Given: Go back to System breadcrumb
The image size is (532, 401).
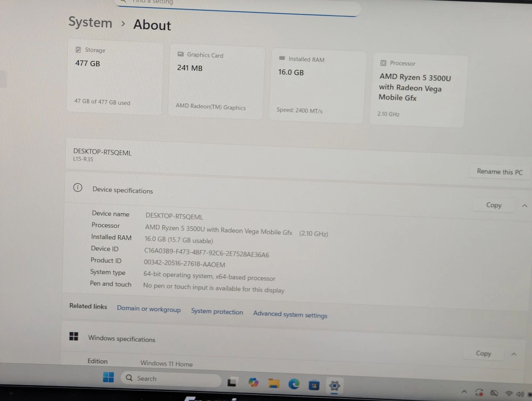Looking at the screenshot, I should pos(90,22).
